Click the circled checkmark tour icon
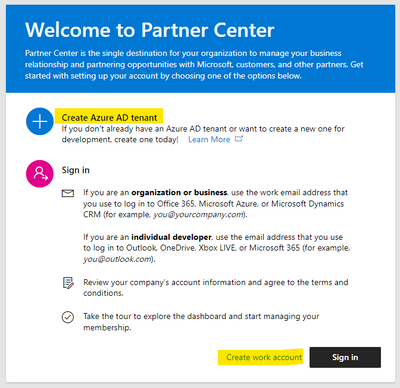The width and height of the screenshot is (400, 388). click(68, 317)
